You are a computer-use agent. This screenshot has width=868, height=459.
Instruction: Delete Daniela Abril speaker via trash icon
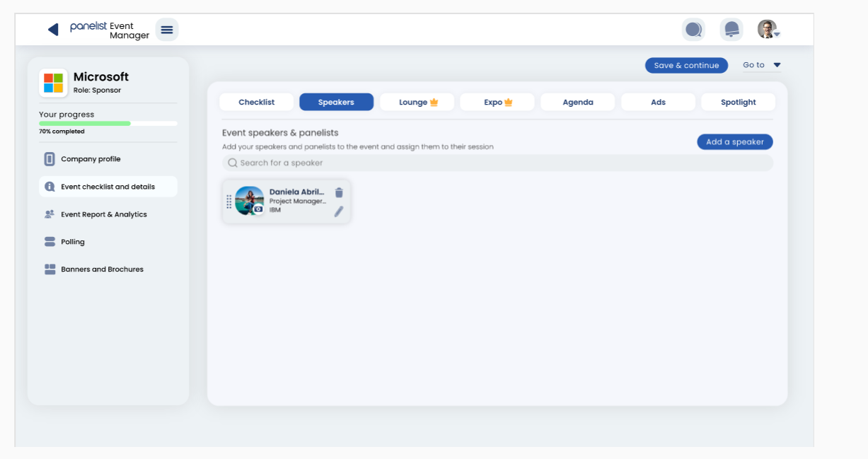point(339,192)
